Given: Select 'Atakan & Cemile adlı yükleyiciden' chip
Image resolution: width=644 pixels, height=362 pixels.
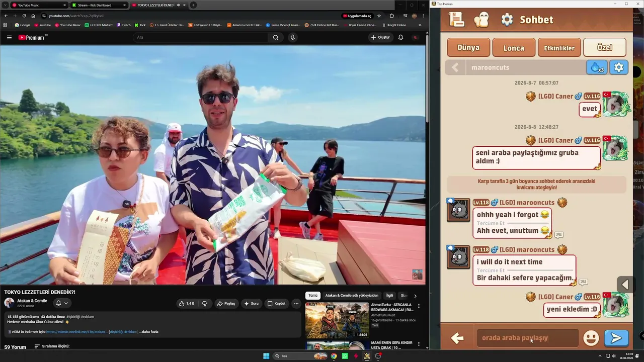Looking at the screenshot, I should coord(352,296).
